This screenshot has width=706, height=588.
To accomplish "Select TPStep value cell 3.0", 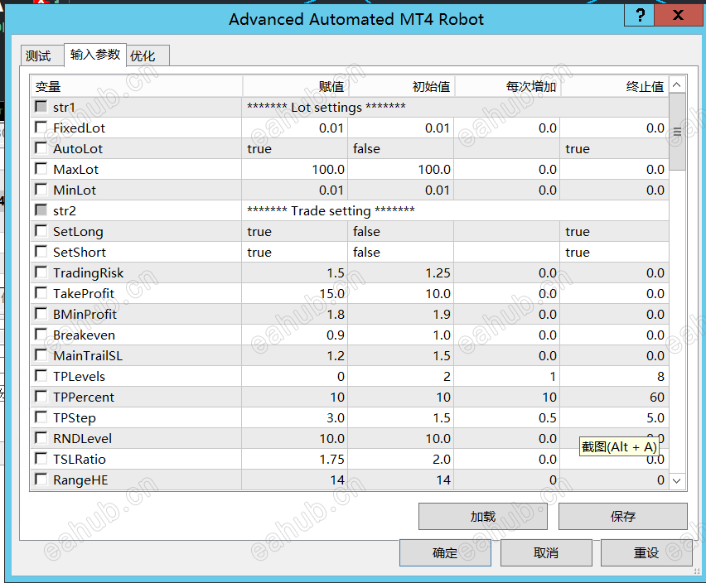I will tap(295, 417).
